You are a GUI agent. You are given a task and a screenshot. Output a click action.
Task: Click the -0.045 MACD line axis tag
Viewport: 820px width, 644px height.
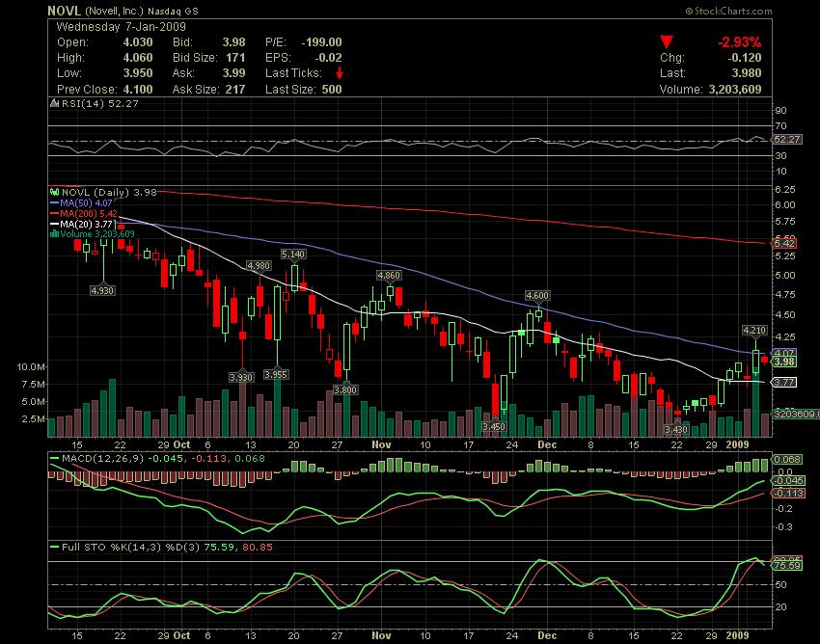coord(788,480)
